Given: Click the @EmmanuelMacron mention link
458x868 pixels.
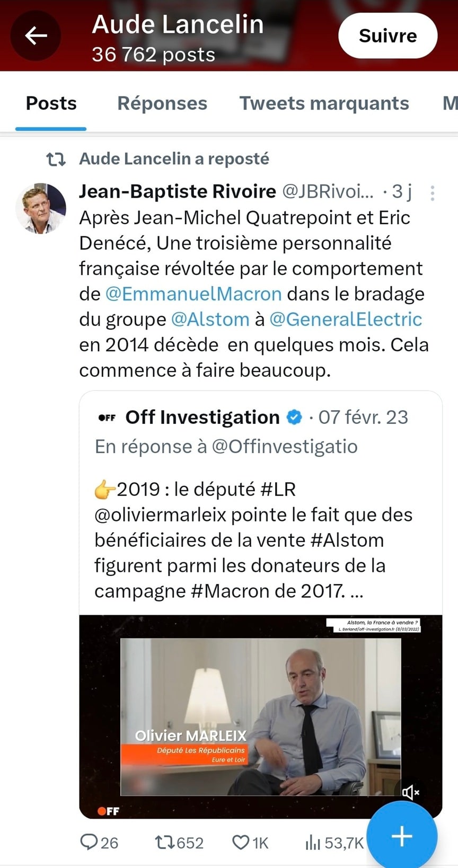Looking at the screenshot, I should coord(193,294).
